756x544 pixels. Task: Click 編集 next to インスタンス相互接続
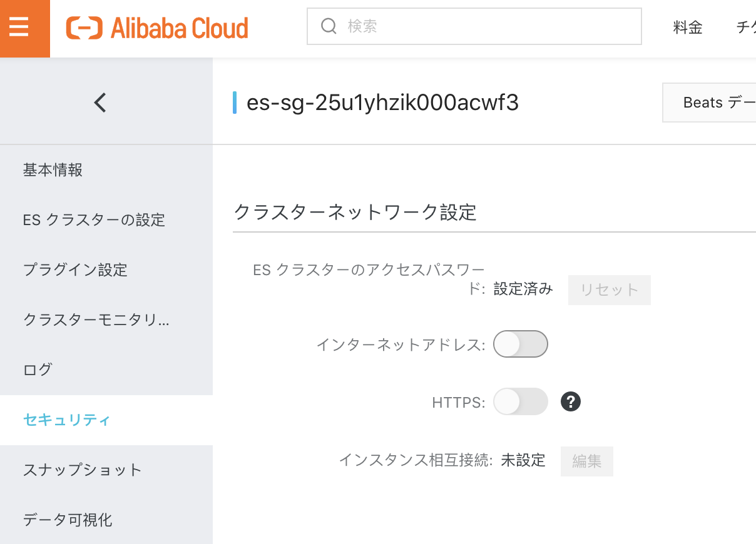tap(586, 460)
